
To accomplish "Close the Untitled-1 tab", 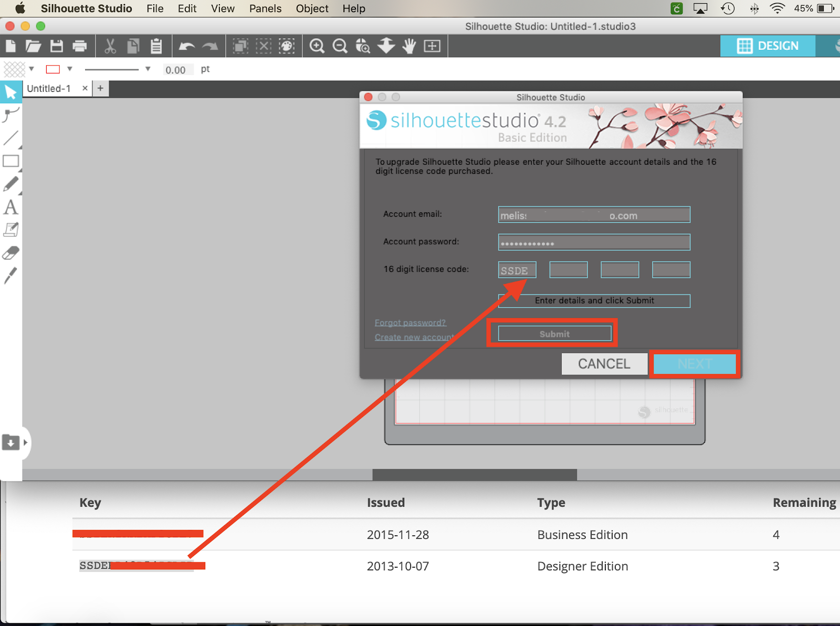I will click(85, 88).
